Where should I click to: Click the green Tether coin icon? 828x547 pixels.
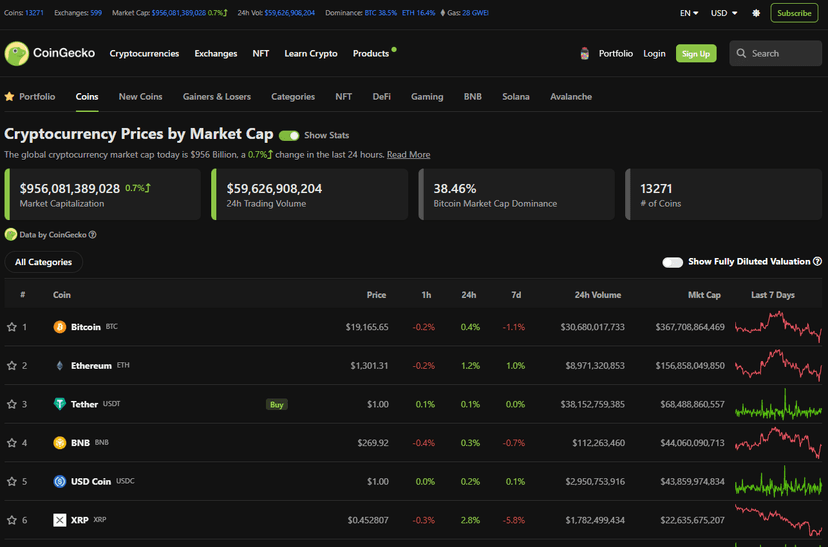[x=60, y=404]
